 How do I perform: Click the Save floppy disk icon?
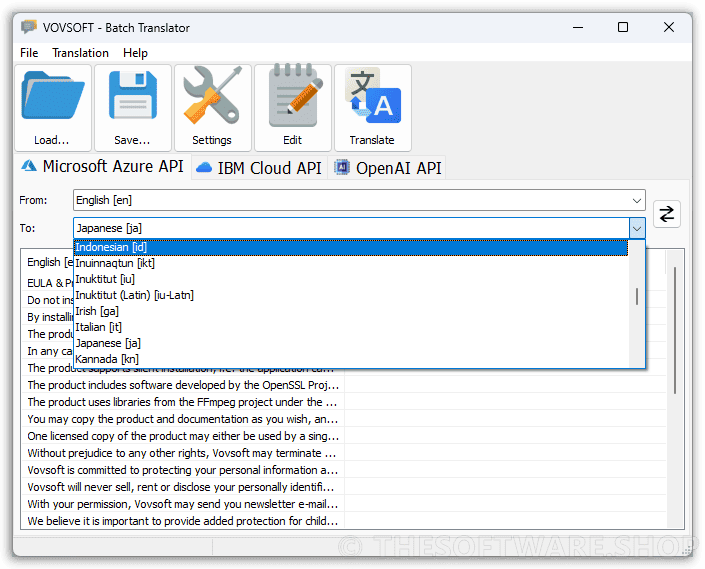(x=133, y=95)
